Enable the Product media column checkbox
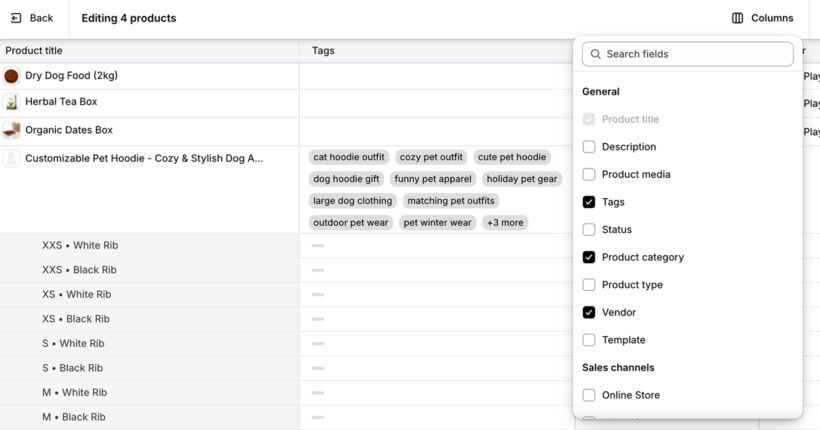Image resolution: width=820 pixels, height=430 pixels. (x=589, y=174)
